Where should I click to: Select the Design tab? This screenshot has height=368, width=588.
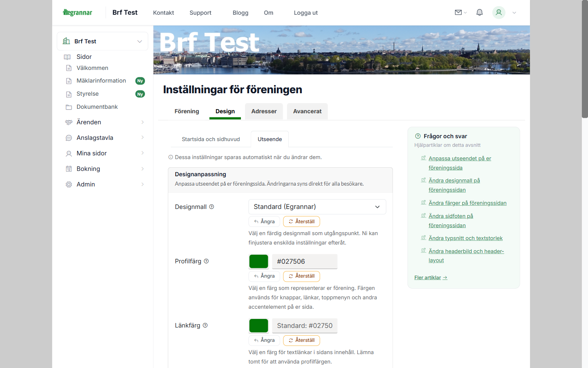[x=225, y=111]
